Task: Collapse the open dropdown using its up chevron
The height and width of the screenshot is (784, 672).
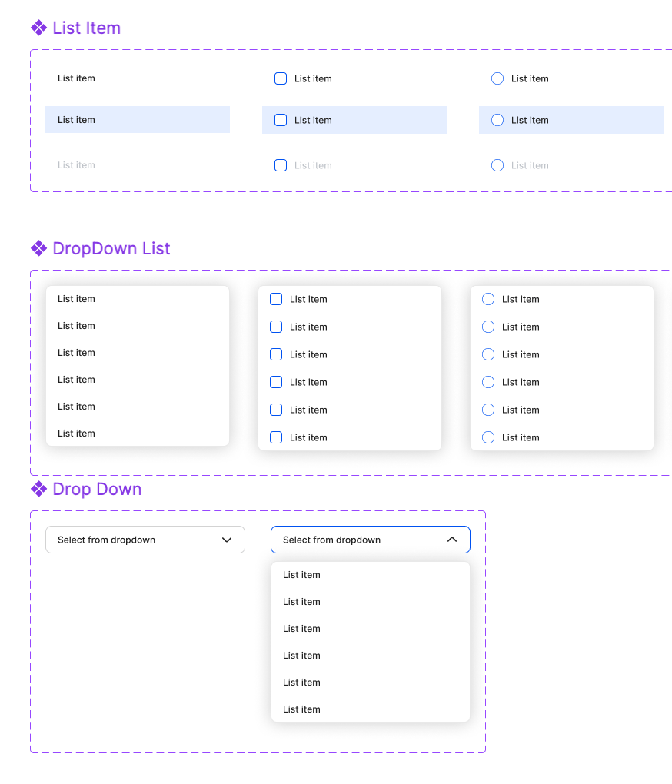Action: coord(452,540)
